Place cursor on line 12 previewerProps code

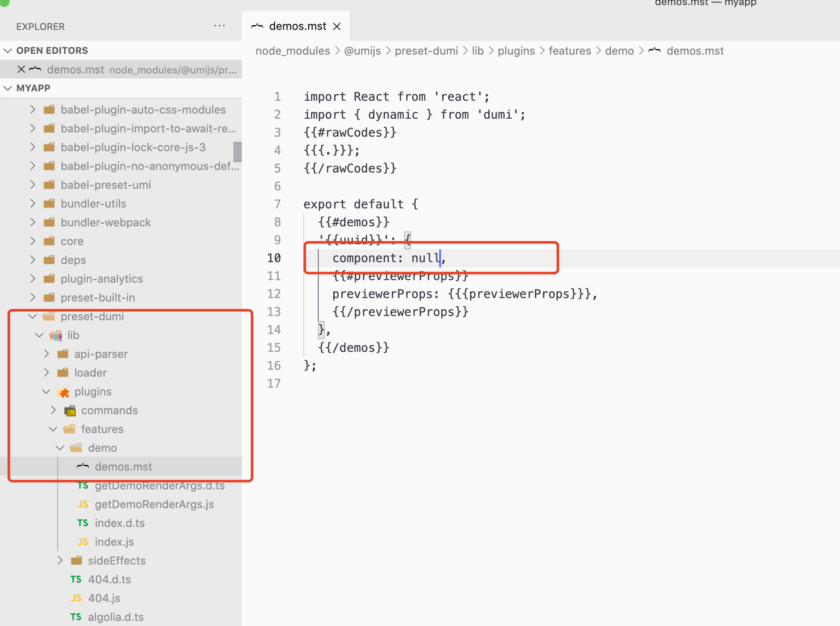click(464, 294)
